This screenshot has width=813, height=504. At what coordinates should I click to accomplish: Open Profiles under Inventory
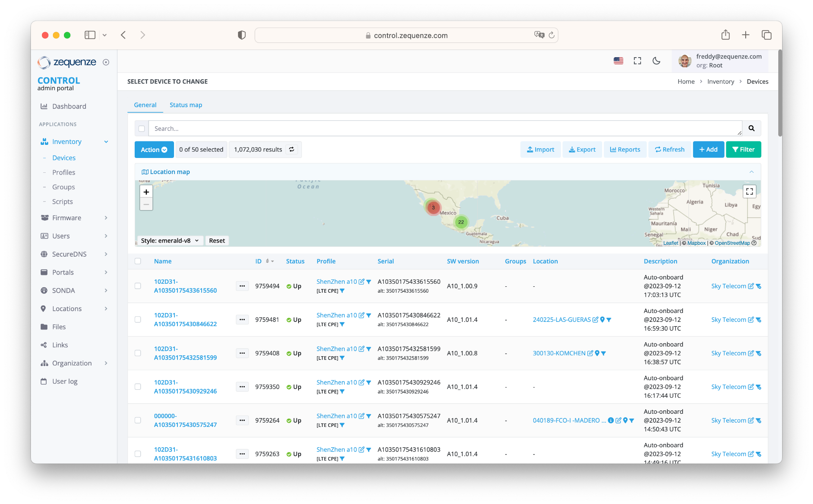click(x=64, y=172)
